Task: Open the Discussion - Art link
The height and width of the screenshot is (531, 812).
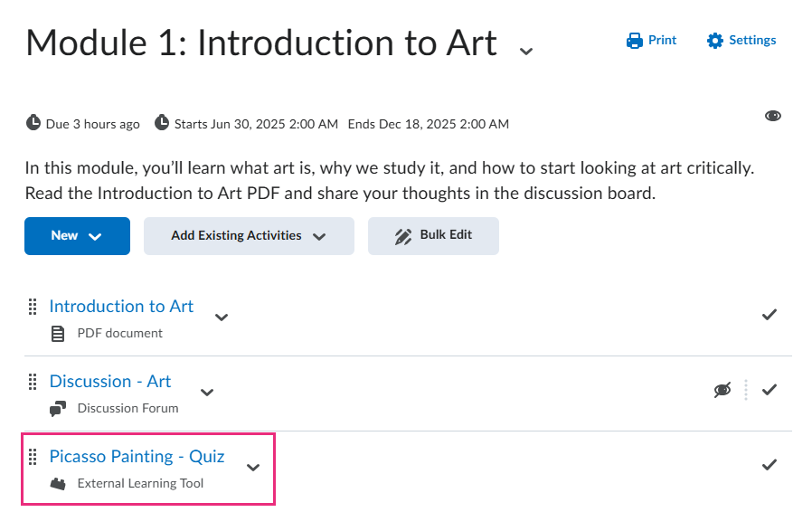Action: tap(109, 382)
